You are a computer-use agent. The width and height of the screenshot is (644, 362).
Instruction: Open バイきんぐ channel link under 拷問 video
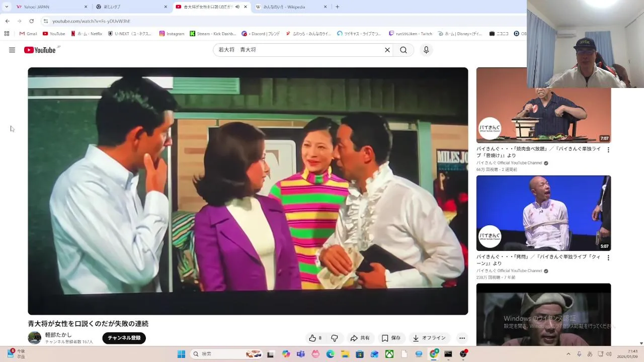click(509, 271)
